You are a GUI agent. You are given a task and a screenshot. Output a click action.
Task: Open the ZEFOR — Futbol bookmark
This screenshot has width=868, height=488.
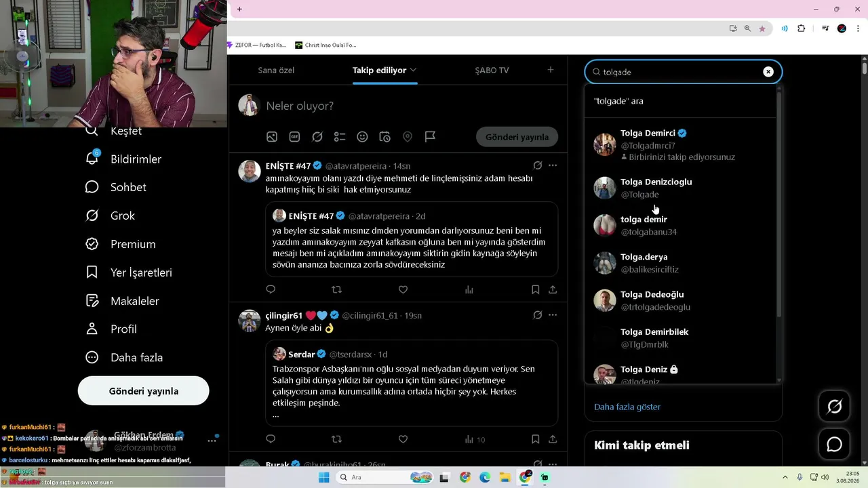tap(257, 45)
